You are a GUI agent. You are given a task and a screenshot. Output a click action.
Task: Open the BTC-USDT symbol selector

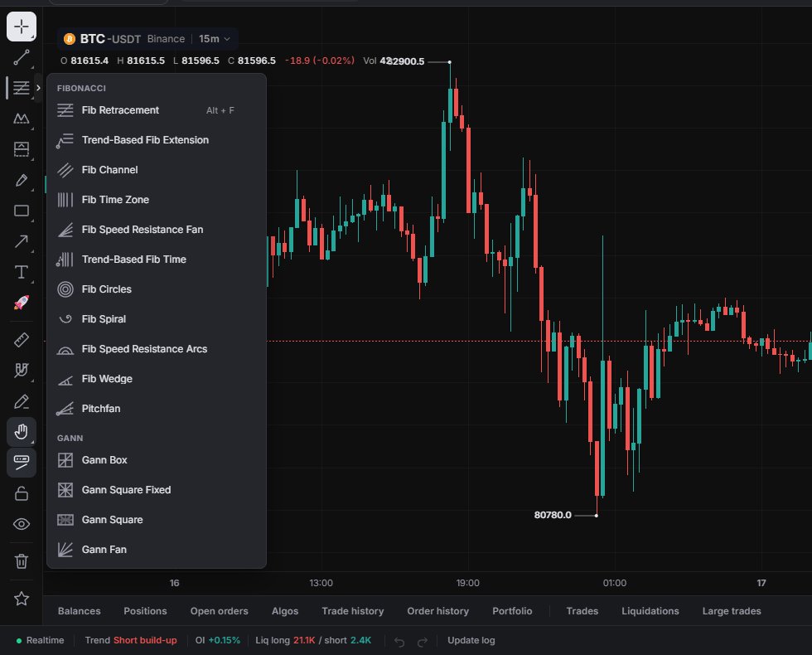point(102,39)
